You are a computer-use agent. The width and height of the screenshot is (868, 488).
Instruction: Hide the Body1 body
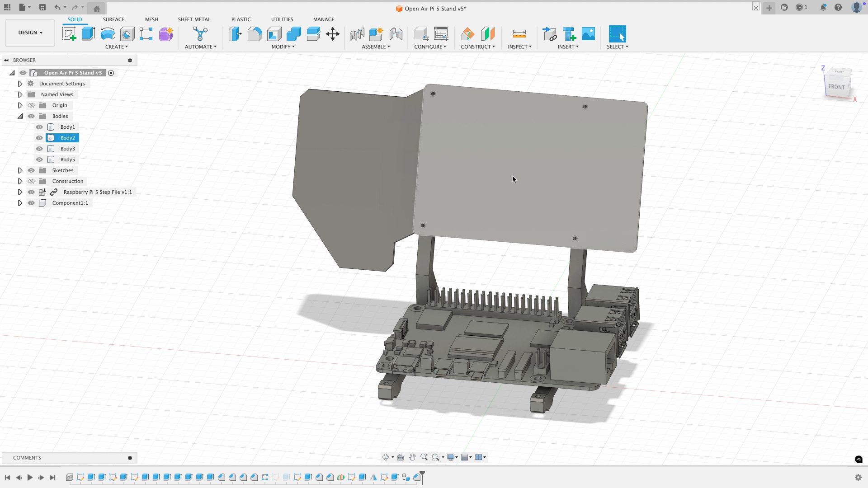coord(39,127)
